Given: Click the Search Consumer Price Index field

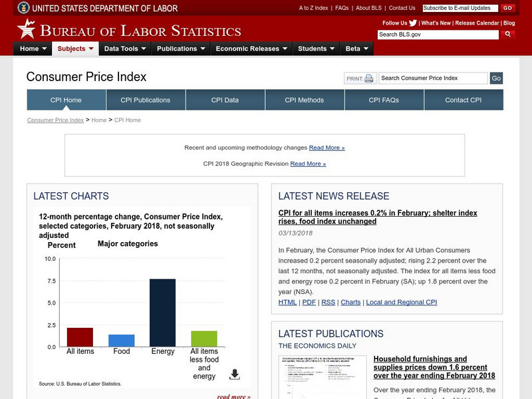Looking at the screenshot, I should (x=434, y=78).
